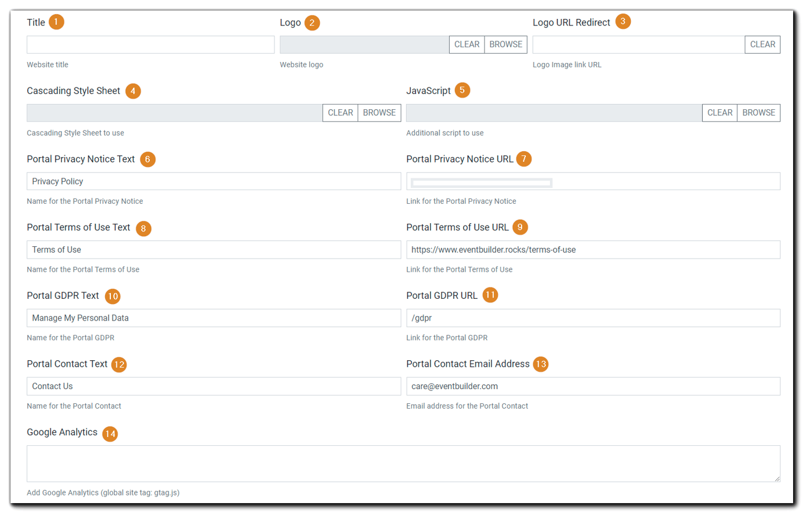Click BROWSE to upload a website logo

tap(505, 44)
